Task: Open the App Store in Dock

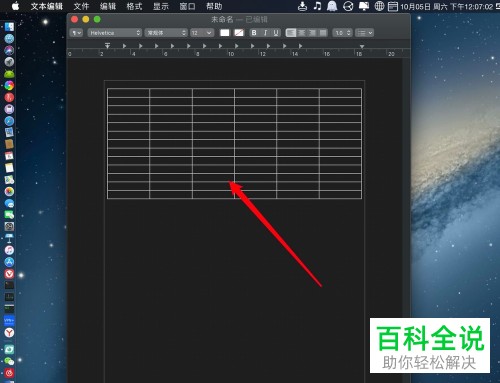Action: click(x=9, y=262)
